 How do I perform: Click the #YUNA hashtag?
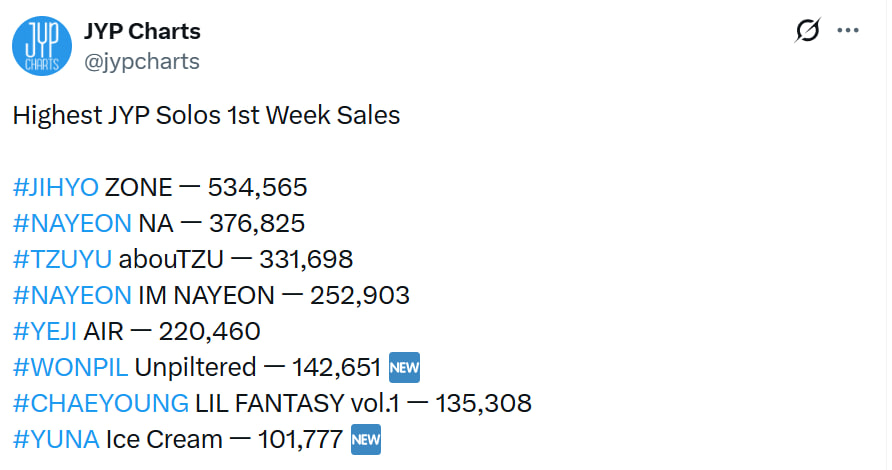coord(55,439)
